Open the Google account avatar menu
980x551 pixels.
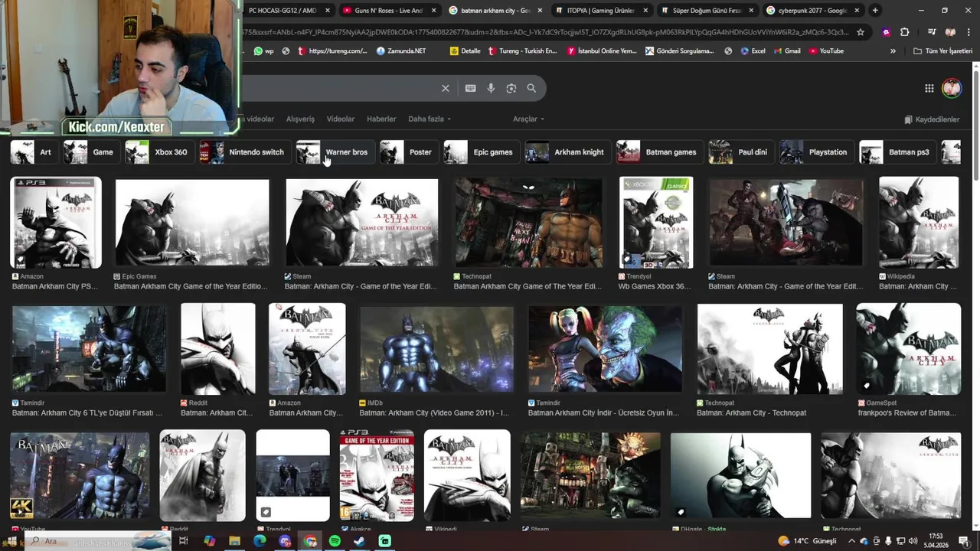[952, 88]
